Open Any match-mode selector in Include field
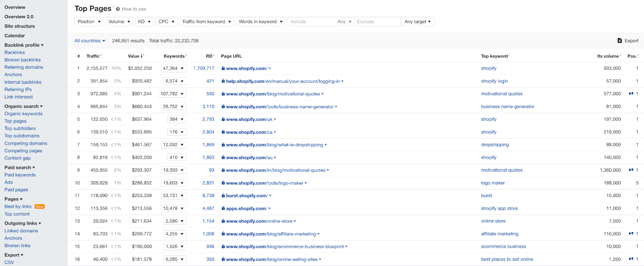The height and width of the screenshot is (266, 644). pos(344,22)
